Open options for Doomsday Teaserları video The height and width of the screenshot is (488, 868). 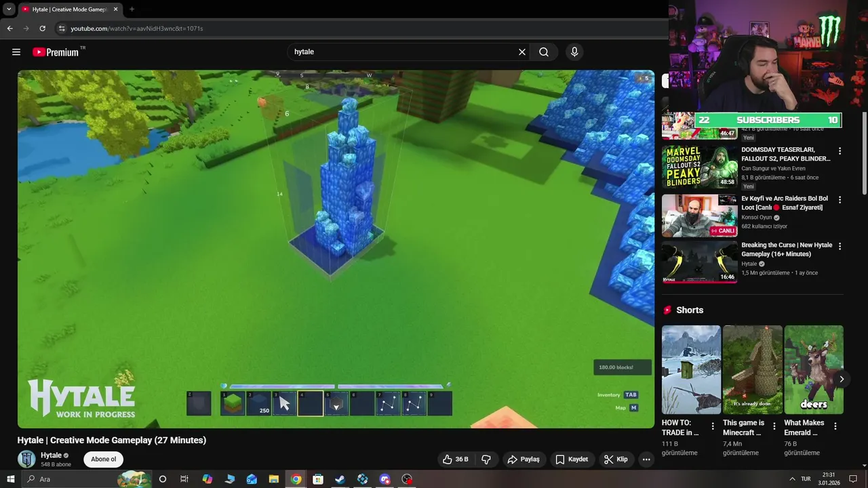[840, 151]
